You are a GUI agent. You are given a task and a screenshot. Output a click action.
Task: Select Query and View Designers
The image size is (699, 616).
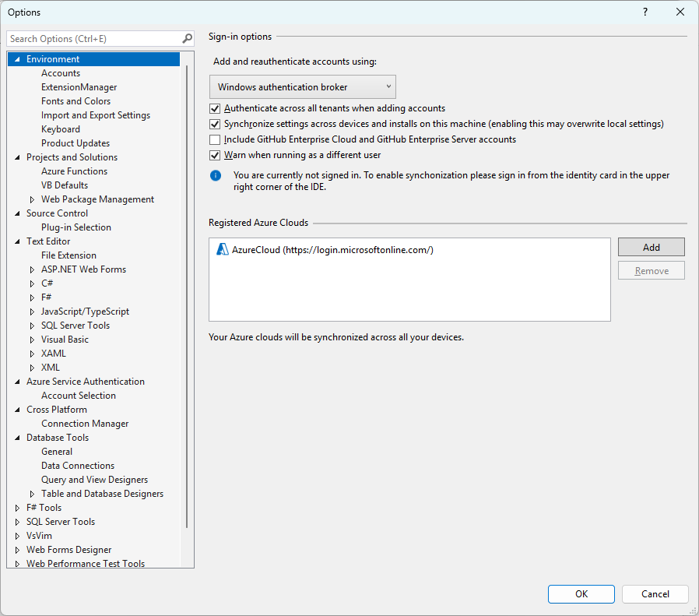(94, 480)
